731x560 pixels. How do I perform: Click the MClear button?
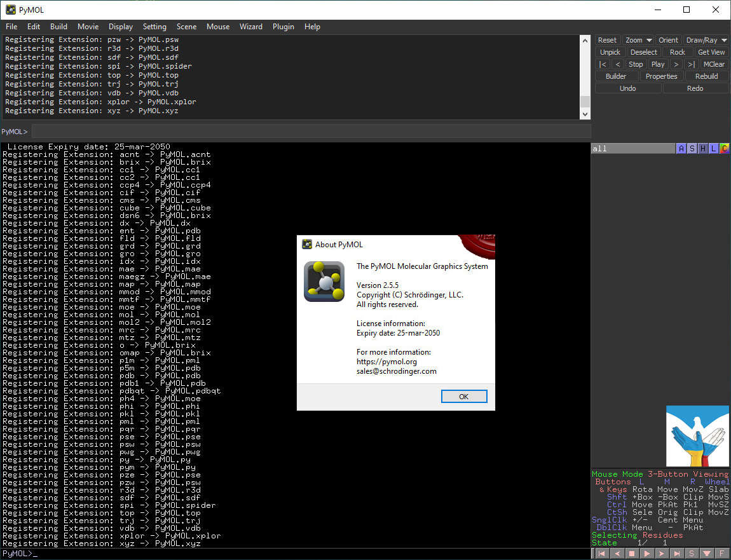714,64
